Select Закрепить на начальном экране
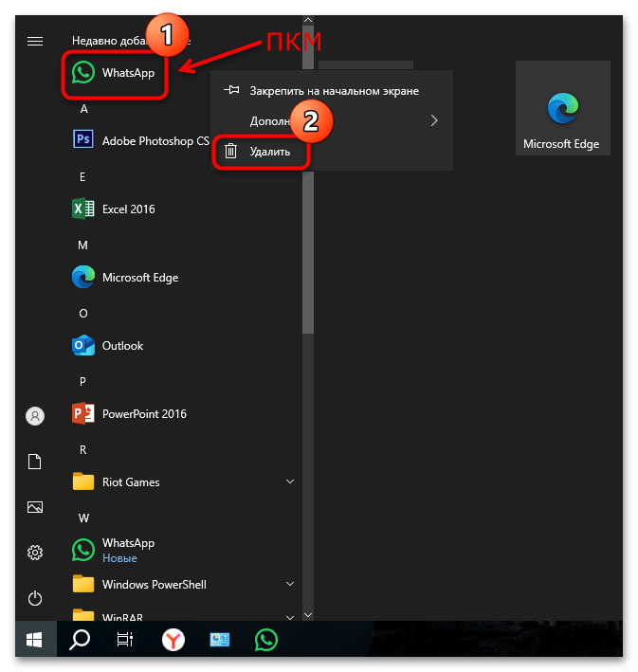This screenshot has width=638, height=672. [332, 90]
